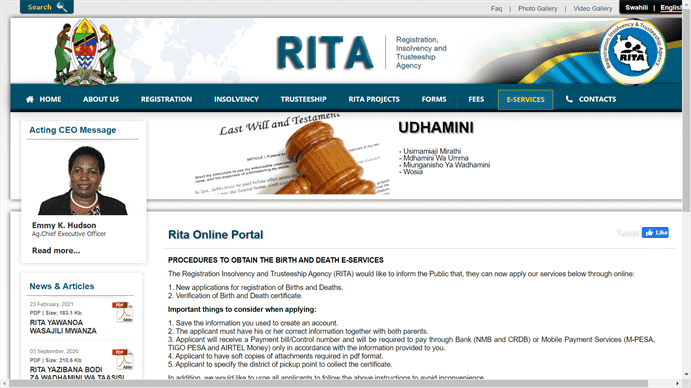Click the Facebook Like thumb button
The width and height of the screenshot is (691, 388).
coord(655,232)
